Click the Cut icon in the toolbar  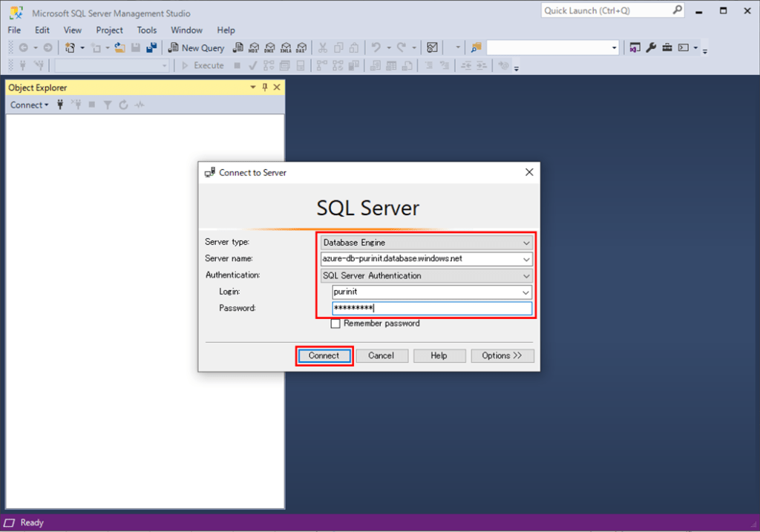click(323, 47)
